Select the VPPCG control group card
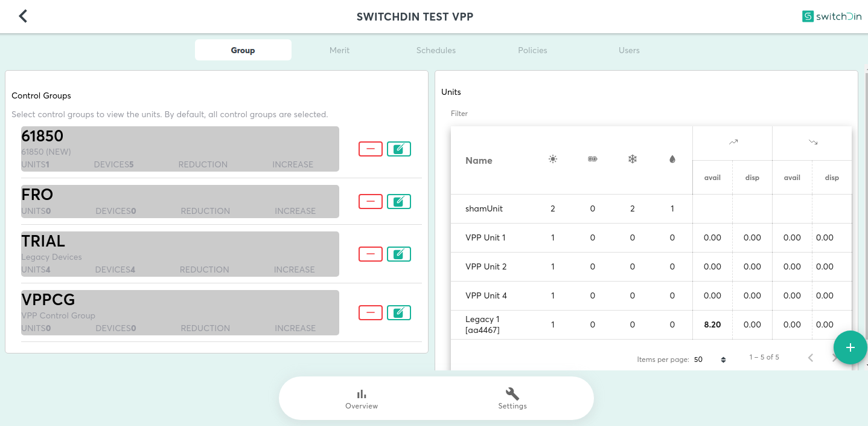The height and width of the screenshot is (426, 868). coord(180,312)
